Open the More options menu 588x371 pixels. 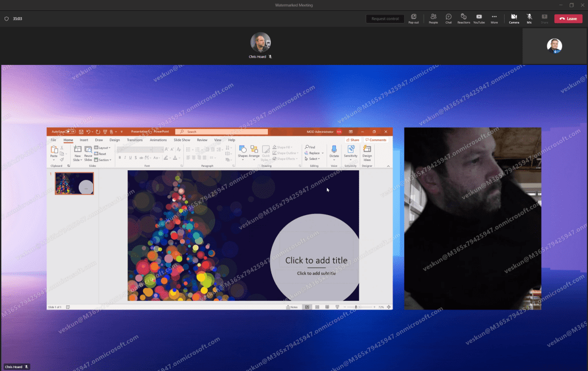coord(494,18)
